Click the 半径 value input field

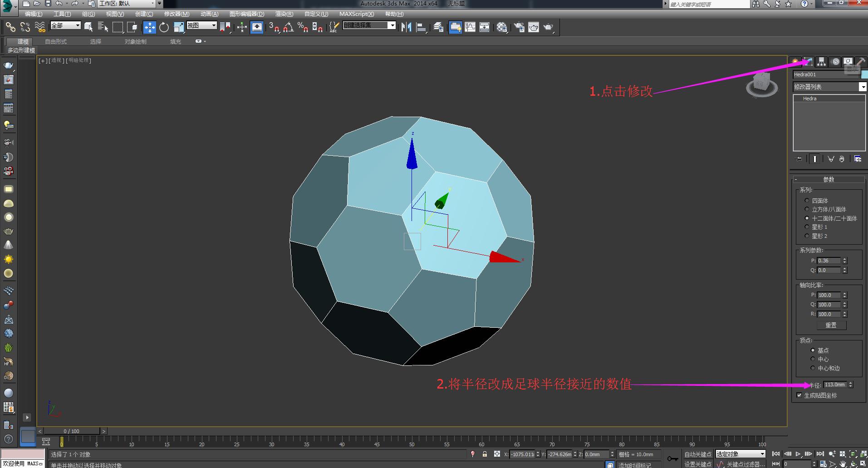pyautogui.click(x=835, y=384)
